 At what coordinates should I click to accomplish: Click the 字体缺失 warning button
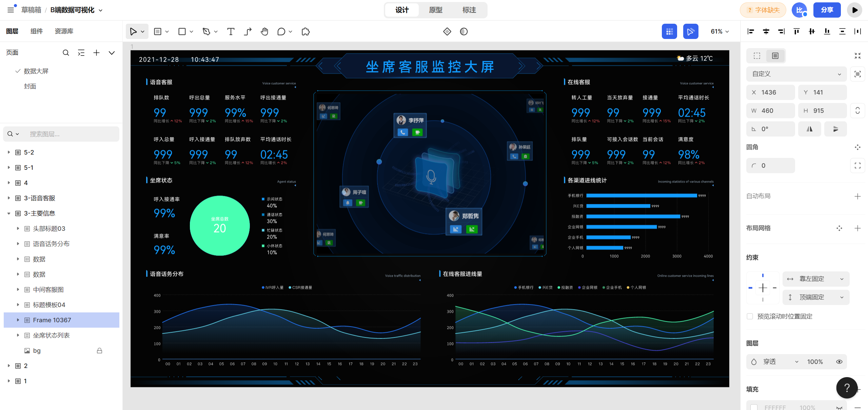[763, 10]
